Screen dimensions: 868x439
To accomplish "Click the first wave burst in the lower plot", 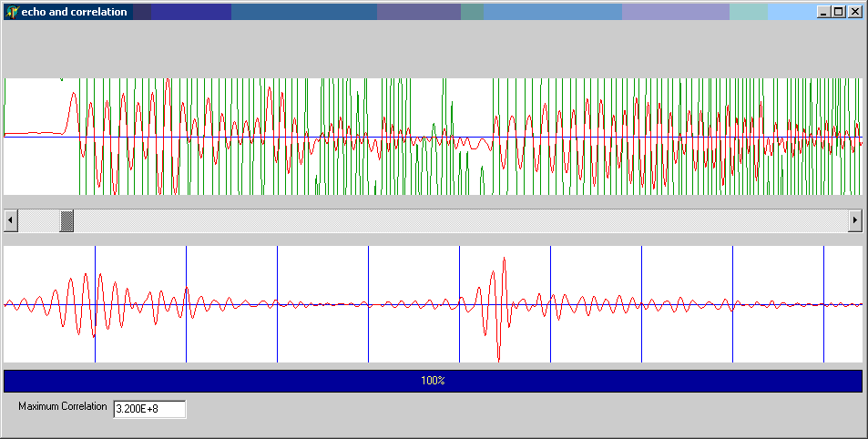I will (89, 301).
